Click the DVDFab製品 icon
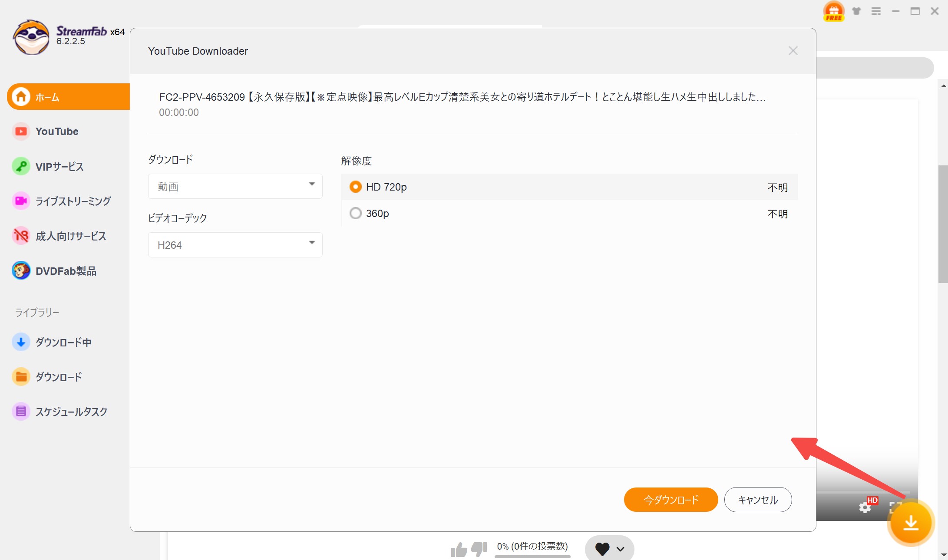 coord(20,270)
